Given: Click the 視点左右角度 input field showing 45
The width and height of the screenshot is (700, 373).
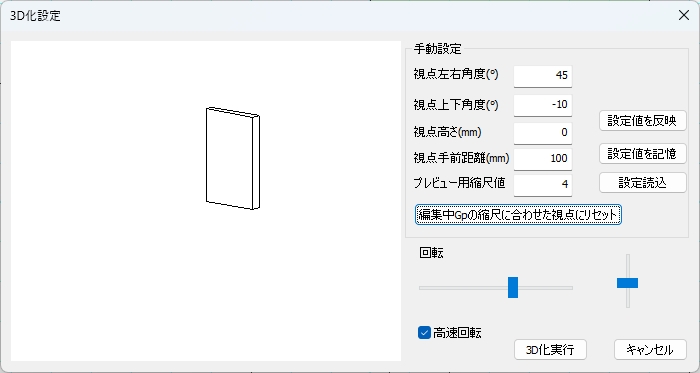Looking at the screenshot, I should click(543, 76).
